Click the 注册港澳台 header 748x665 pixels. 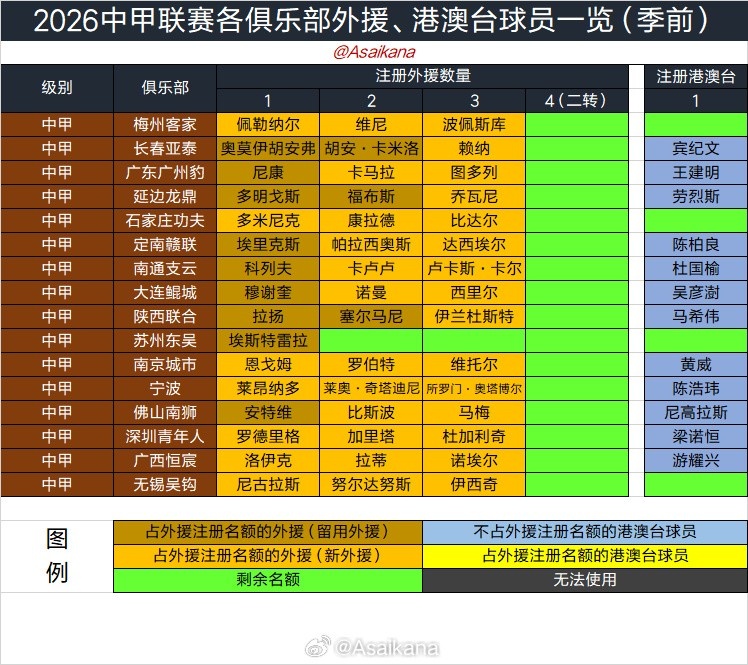coord(695,76)
